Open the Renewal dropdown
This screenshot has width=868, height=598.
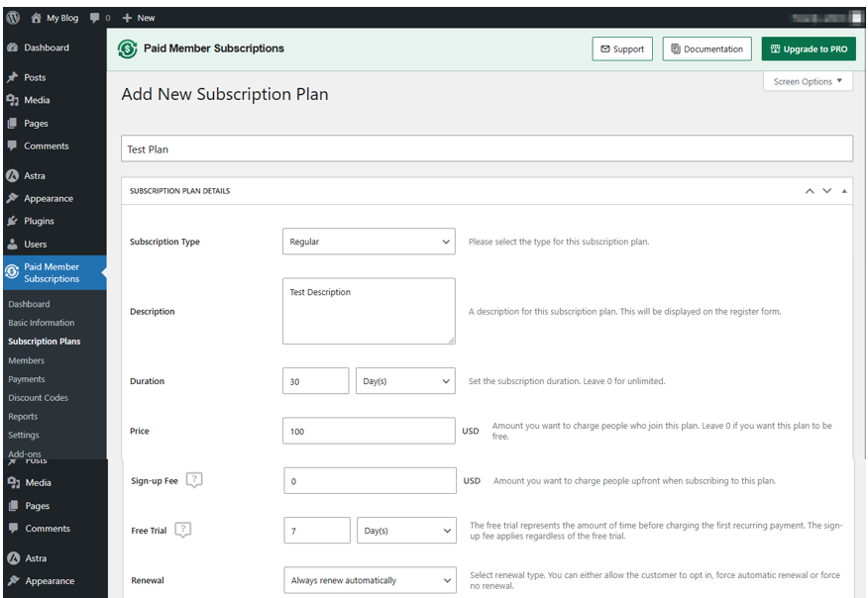point(369,580)
